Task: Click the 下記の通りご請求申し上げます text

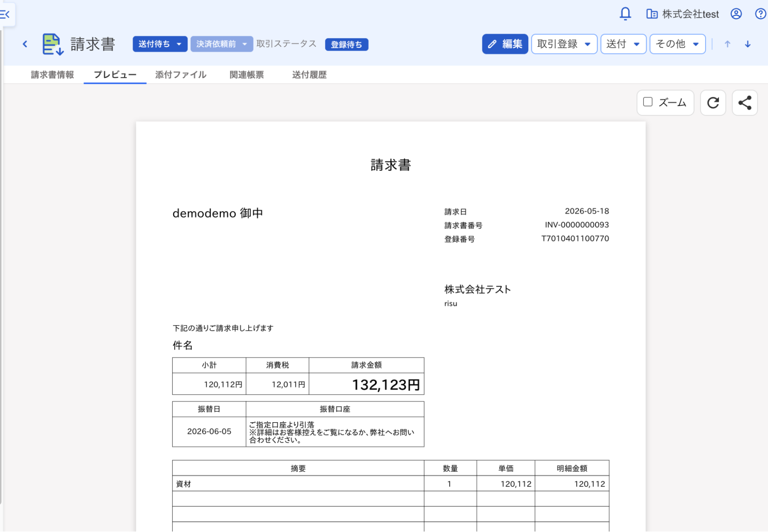Action: point(223,329)
